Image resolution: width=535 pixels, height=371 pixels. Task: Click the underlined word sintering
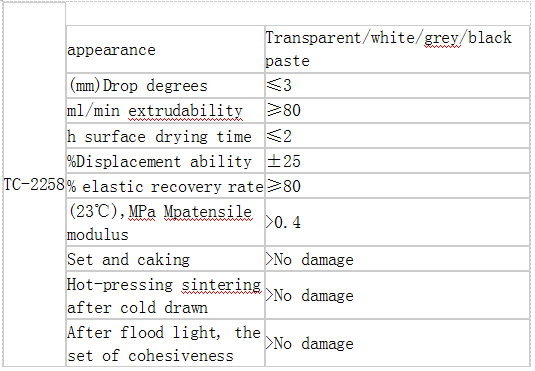[x=221, y=285]
